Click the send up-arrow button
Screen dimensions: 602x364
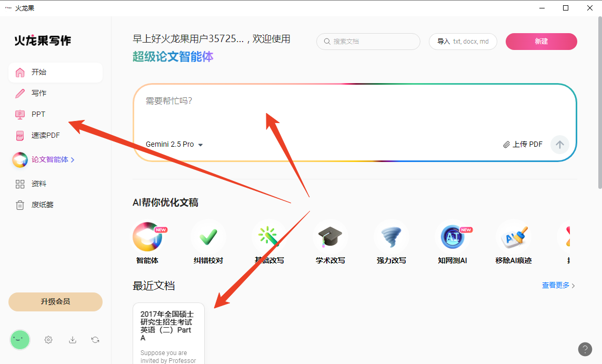tap(560, 145)
